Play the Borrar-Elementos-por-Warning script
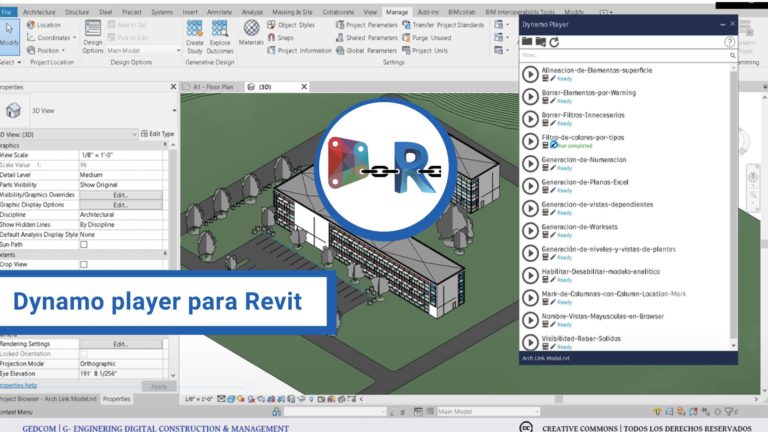768x432 pixels. [x=530, y=96]
